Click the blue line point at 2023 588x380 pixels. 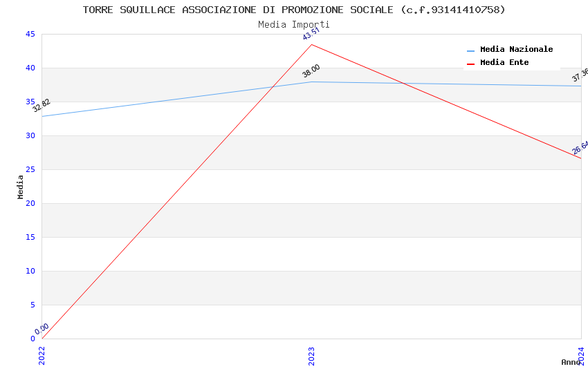coord(311,82)
